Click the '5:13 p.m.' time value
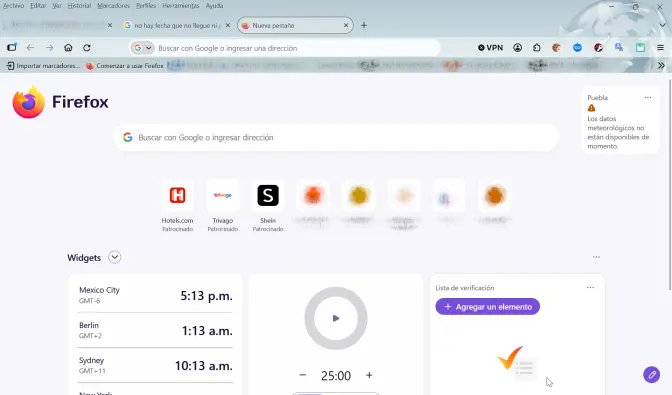The height and width of the screenshot is (395, 672). click(206, 296)
